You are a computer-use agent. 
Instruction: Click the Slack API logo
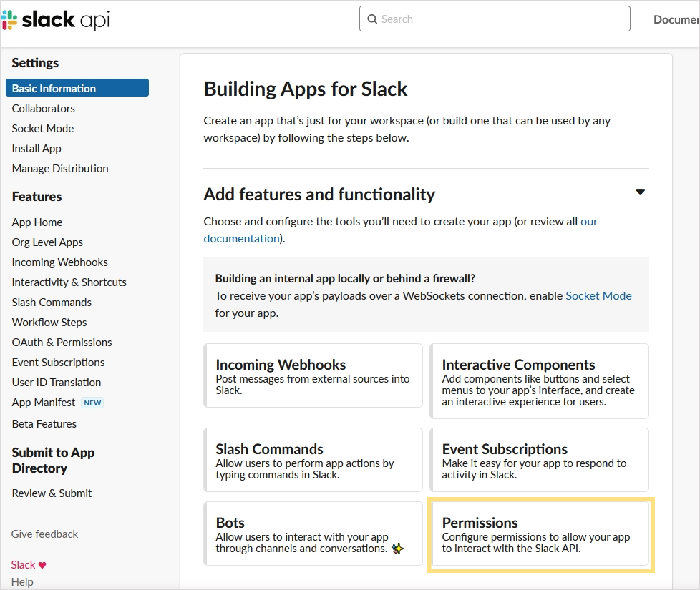(55, 20)
